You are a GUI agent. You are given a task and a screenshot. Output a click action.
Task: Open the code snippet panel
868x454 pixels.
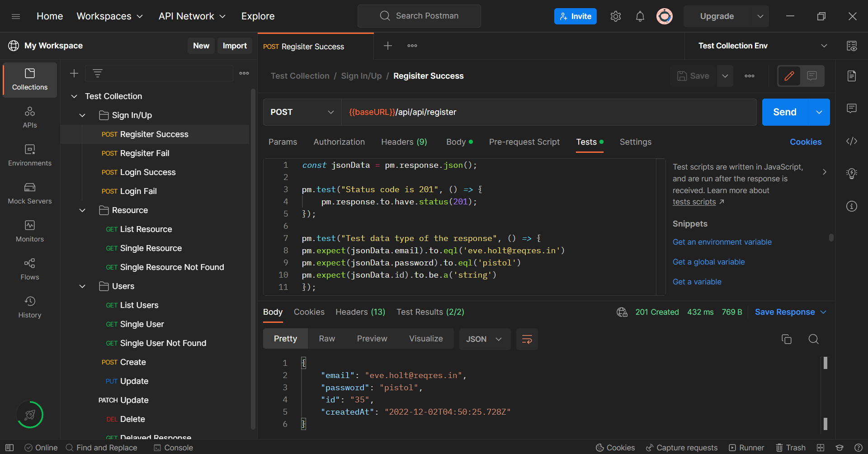(x=852, y=141)
